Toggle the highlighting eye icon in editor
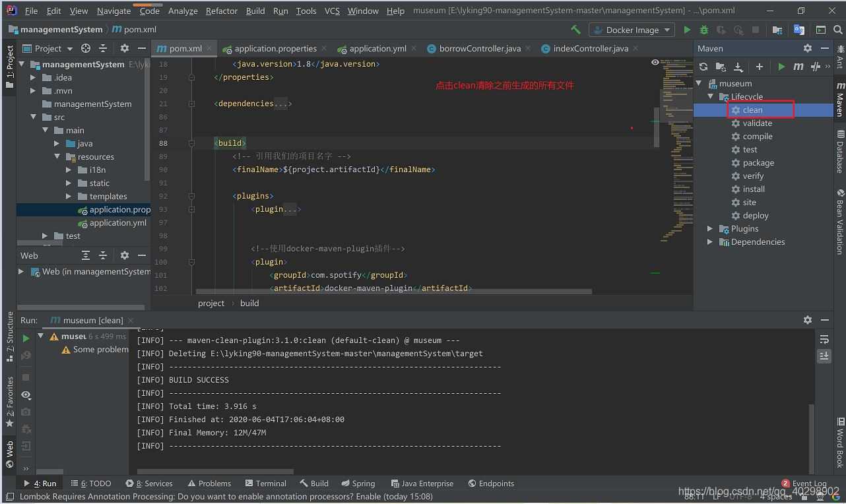This screenshot has width=846, height=504. (655, 62)
